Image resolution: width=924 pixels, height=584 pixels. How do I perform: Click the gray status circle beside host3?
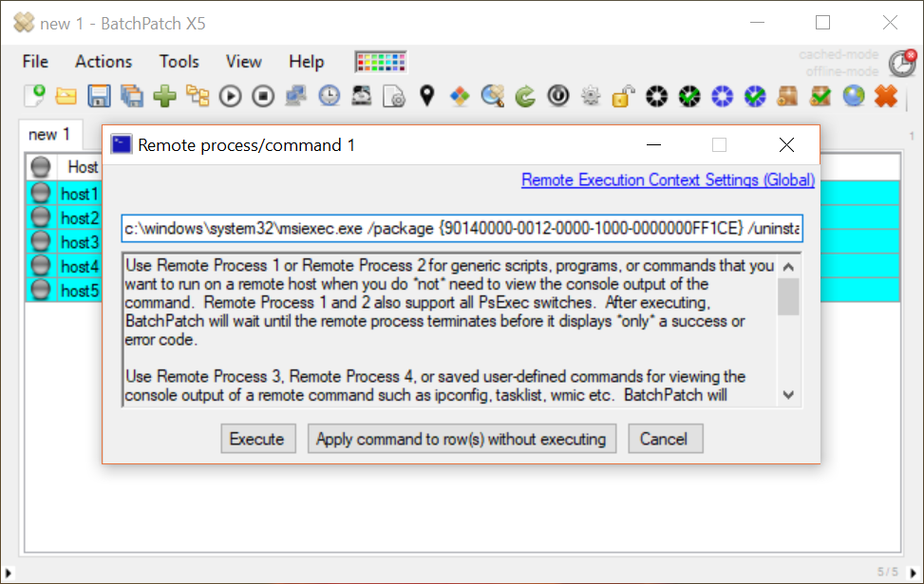coord(41,241)
